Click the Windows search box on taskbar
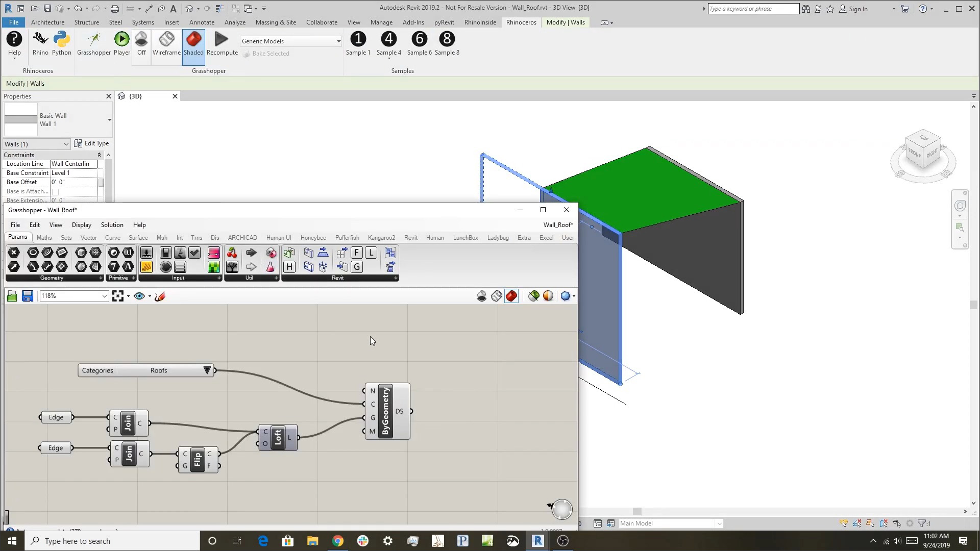The height and width of the screenshot is (551, 980). click(x=112, y=541)
